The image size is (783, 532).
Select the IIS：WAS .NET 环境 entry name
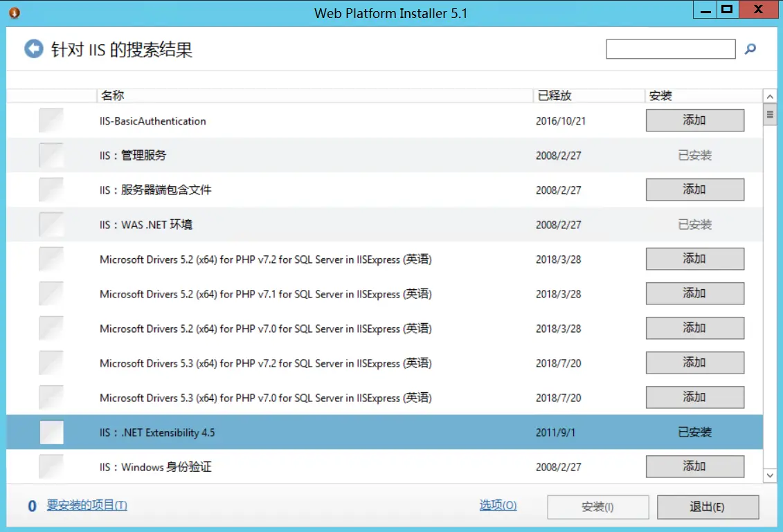tap(146, 225)
